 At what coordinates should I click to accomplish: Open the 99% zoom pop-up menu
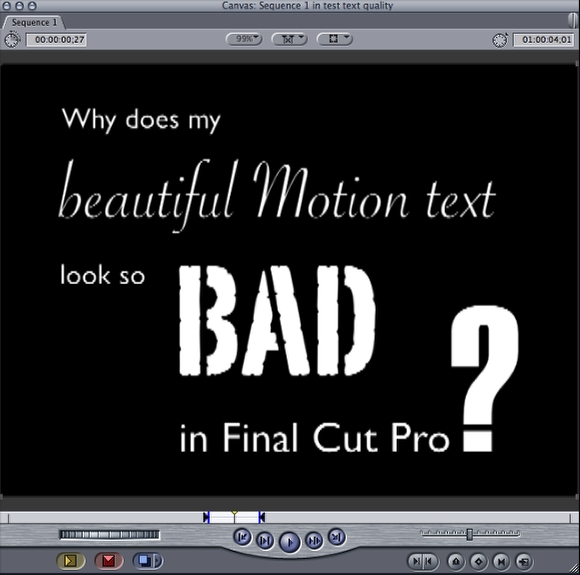click(244, 39)
